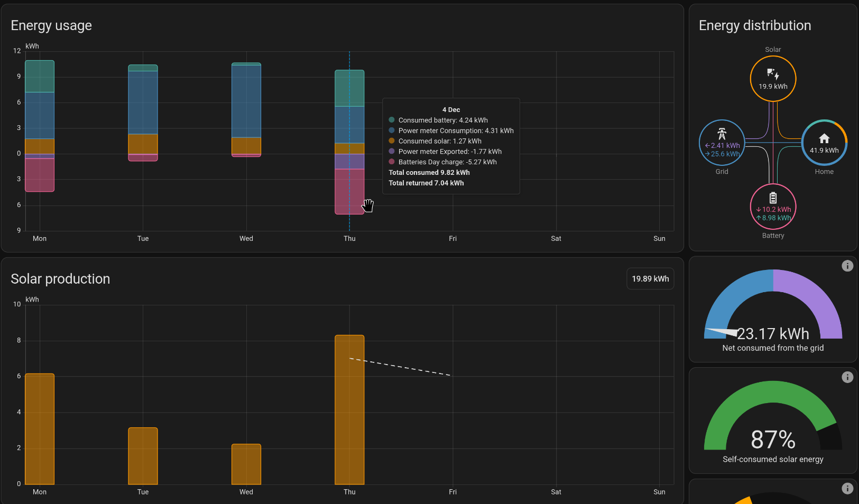
Task: Click the 87% self-consumed solar gauge
Action: click(773, 417)
